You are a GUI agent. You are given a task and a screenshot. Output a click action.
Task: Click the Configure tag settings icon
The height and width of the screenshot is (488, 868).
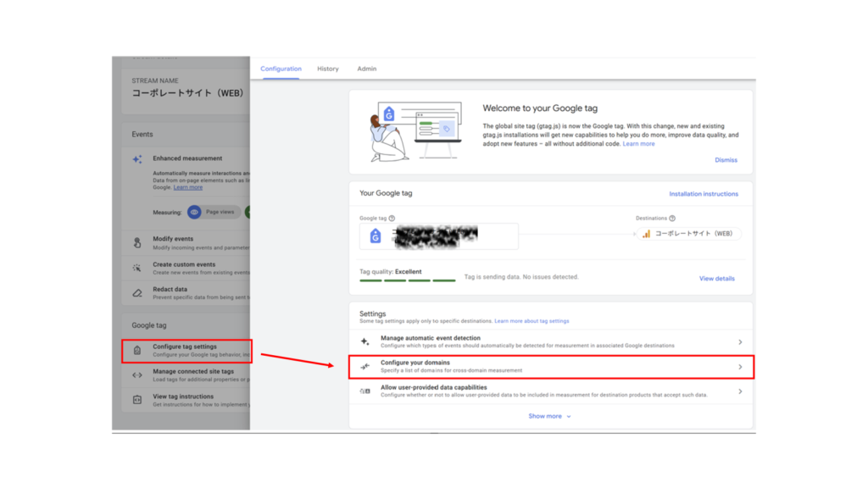pos(137,350)
